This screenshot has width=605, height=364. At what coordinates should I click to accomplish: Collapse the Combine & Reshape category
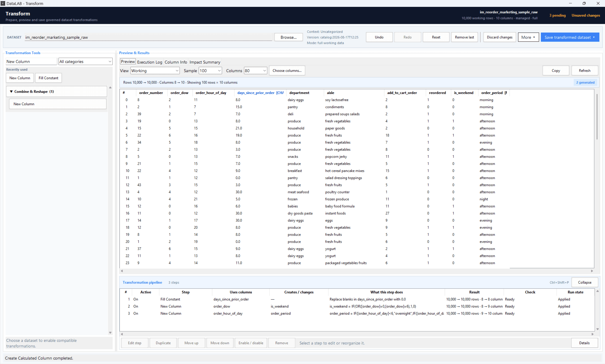point(11,91)
